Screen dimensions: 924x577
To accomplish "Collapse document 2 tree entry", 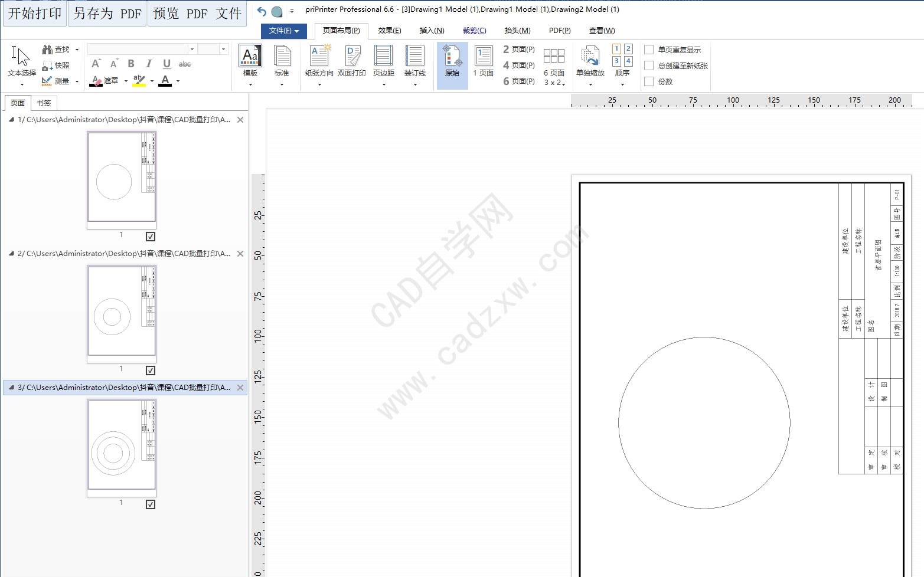I will tap(11, 253).
